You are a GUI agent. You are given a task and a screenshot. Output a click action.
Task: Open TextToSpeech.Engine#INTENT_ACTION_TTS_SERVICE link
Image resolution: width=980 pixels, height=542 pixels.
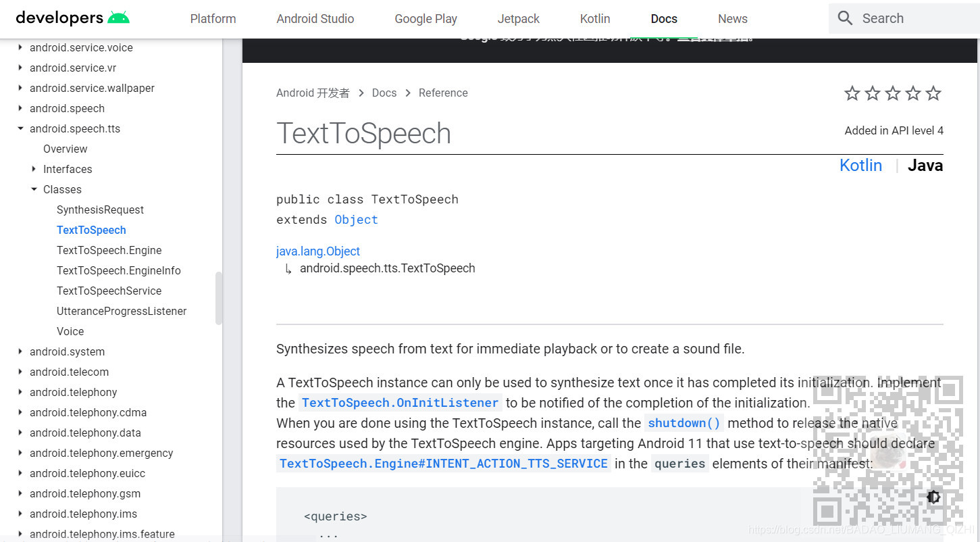pos(444,464)
